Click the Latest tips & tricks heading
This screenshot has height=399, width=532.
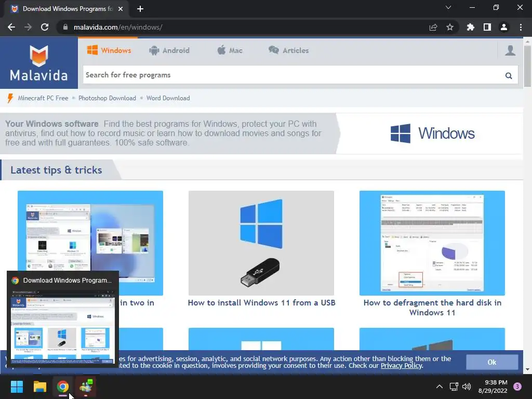pos(56,170)
